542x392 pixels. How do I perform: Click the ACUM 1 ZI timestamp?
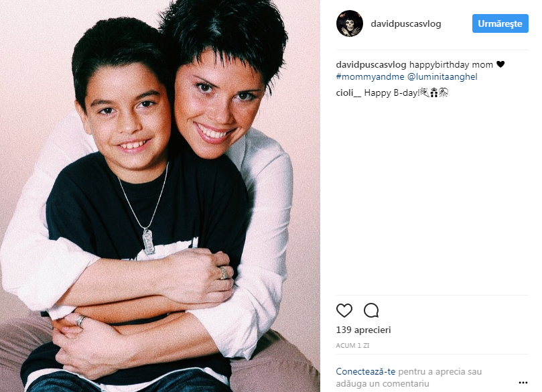352,345
